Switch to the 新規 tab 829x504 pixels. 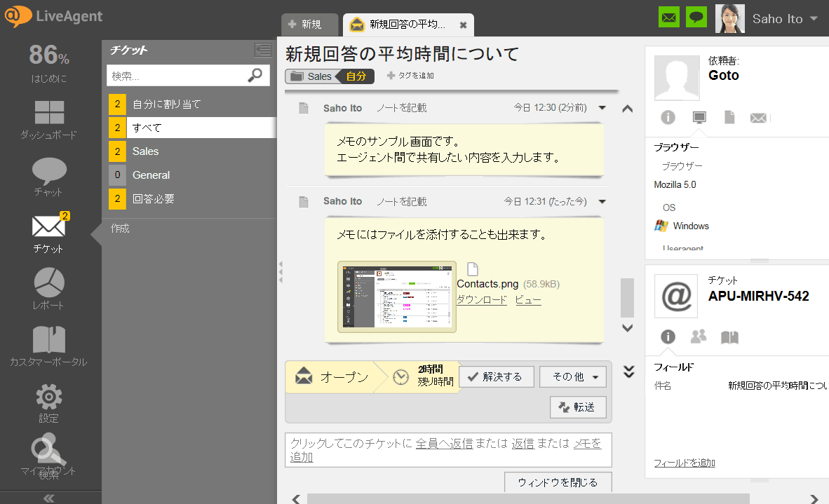[x=305, y=25]
